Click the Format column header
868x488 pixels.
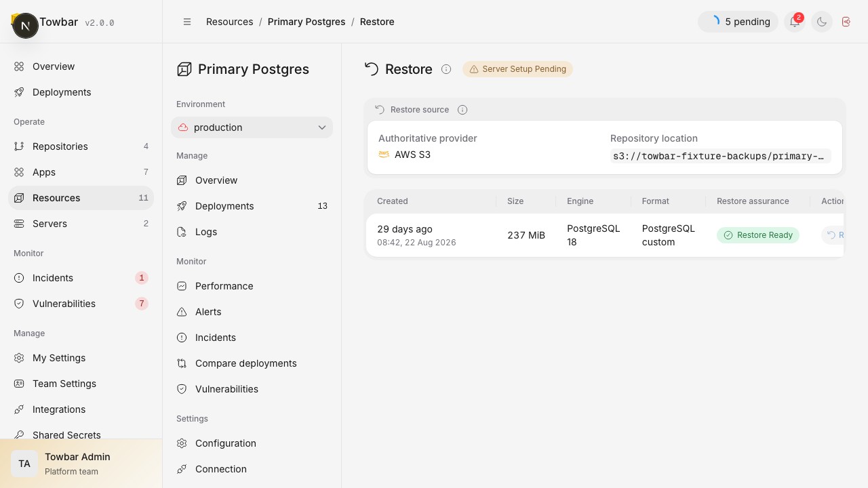(656, 201)
